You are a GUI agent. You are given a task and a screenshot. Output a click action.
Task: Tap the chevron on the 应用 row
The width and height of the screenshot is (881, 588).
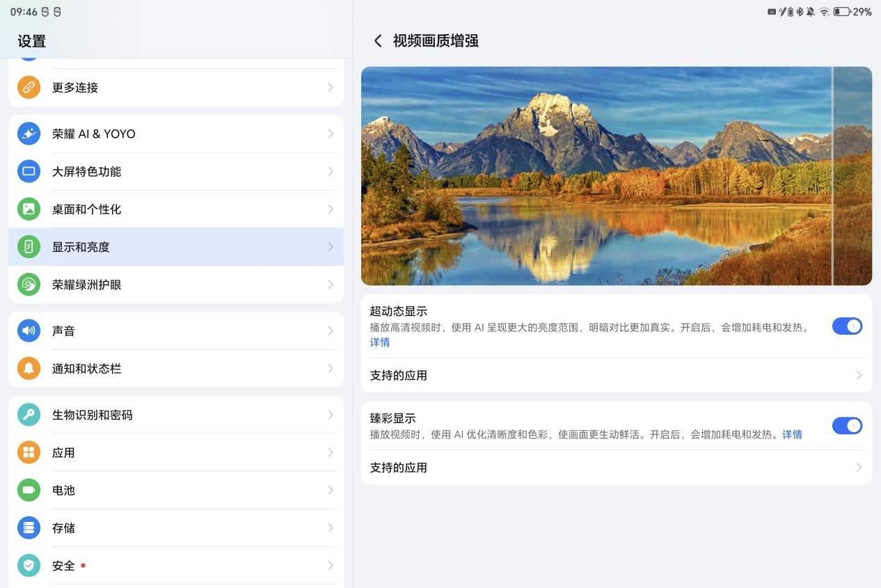(331, 452)
